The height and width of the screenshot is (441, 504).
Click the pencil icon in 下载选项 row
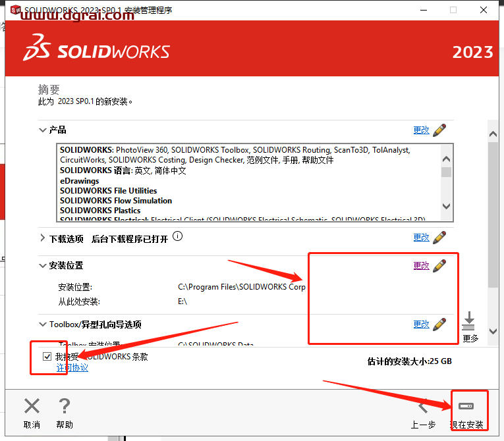439,238
